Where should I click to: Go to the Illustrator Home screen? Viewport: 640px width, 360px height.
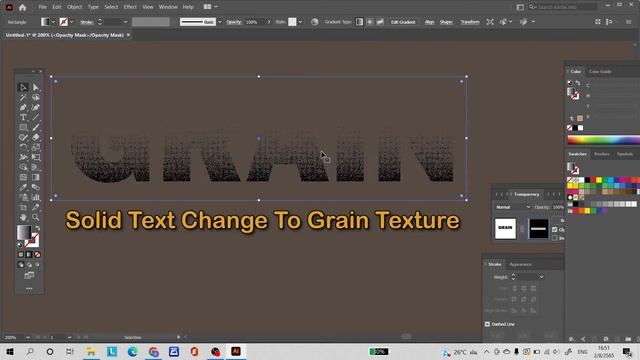(x=22, y=7)
